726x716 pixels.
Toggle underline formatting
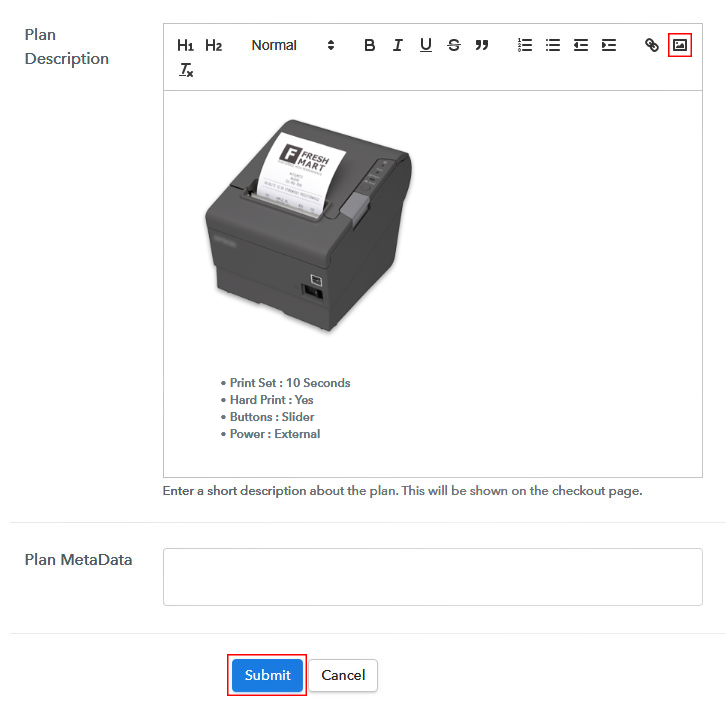pos(426,45)
